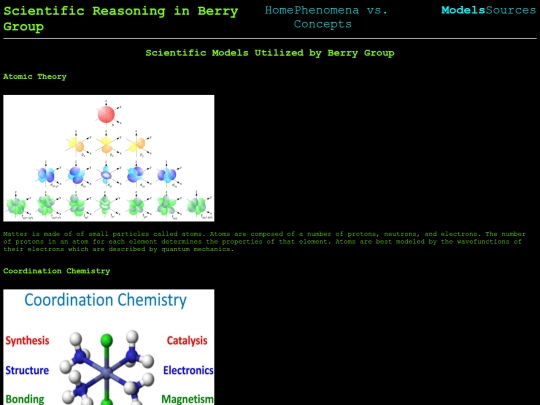
Task: Click the paragraph starting 'Matter is made of'
Action: point(264,241)
